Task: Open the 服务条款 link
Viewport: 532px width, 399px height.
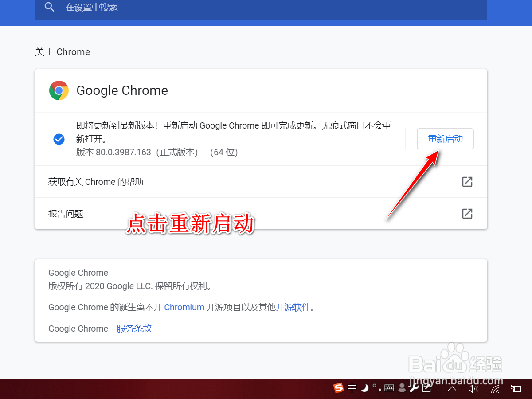Action: tap(134, 329)
